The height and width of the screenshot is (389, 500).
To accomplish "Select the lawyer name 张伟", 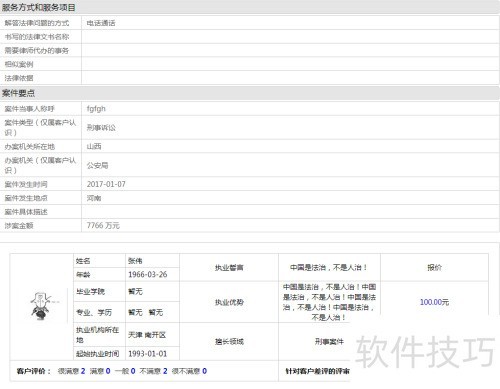I will [x=135, y=261].
